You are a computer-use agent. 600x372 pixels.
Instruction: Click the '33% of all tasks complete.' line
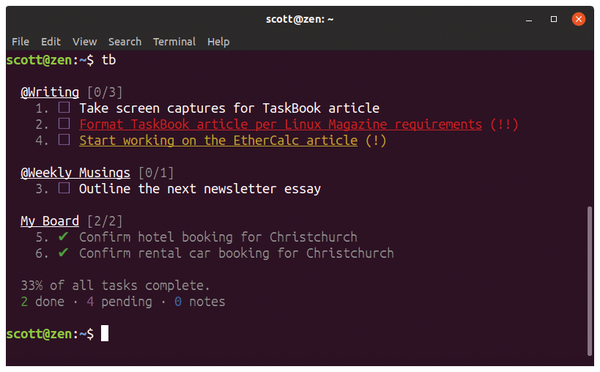click(x=115, y=286)
